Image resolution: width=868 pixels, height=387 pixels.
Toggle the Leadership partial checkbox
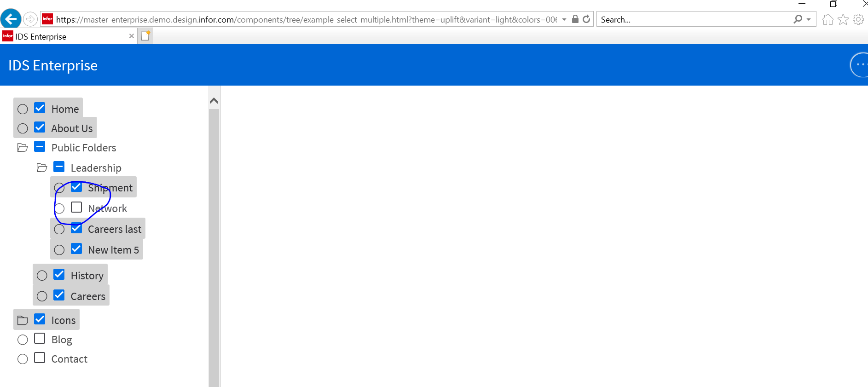(x=59, y=167)
